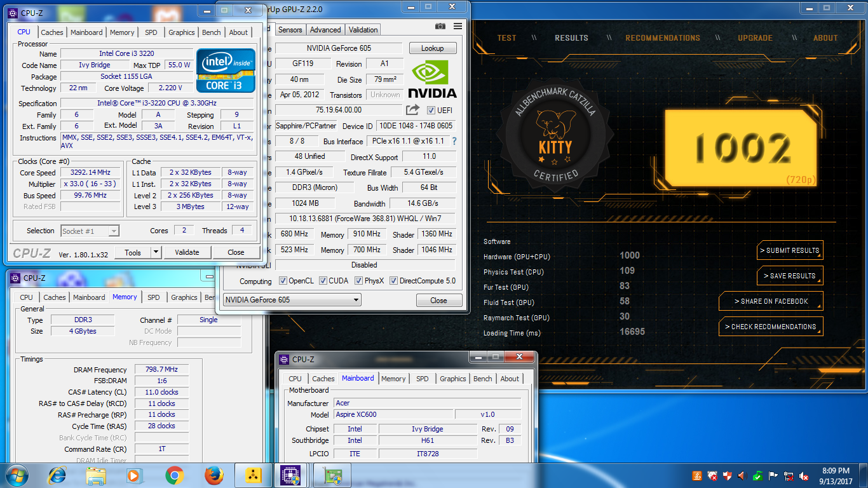The height and width of the screenshot is (488, 868).
Task: Click the tray icon with red X beside Java
Action: point(712,476)
